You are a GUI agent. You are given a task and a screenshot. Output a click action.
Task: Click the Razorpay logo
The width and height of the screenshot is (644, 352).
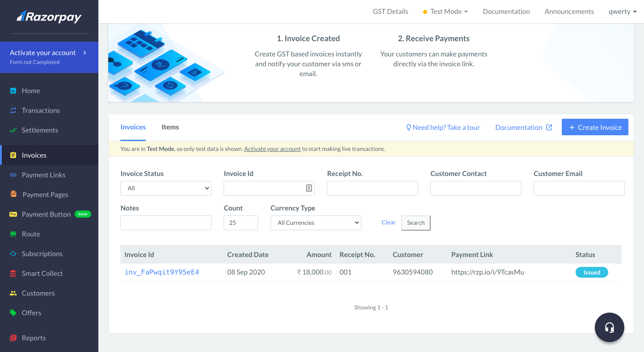[49, 17]
